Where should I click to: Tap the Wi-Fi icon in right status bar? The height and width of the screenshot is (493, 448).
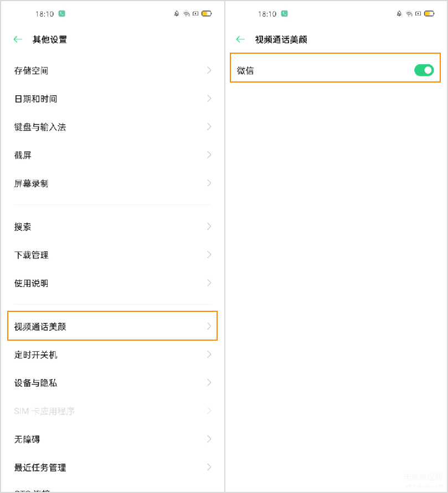409,13
